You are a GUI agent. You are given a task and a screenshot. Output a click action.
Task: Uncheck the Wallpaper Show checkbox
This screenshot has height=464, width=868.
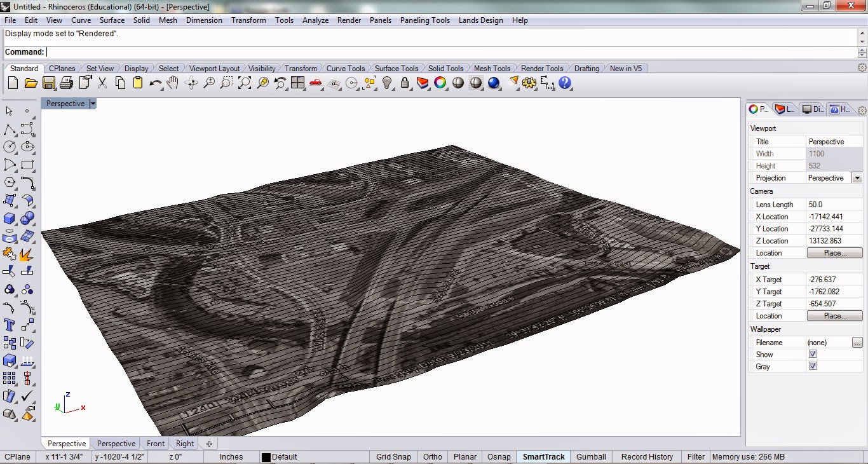tap(813, 355)
